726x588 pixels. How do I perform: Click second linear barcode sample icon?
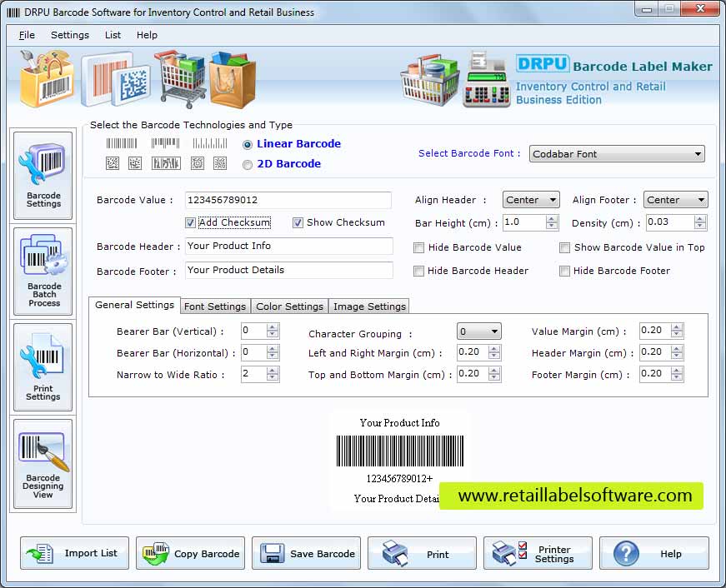(x=165, y=143)
